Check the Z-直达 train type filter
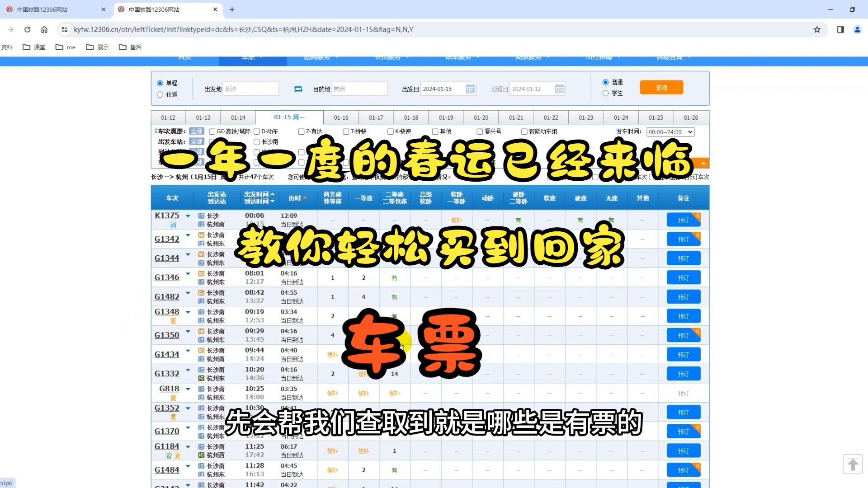This screenshot has height=488, width=868. pos(301,131)
